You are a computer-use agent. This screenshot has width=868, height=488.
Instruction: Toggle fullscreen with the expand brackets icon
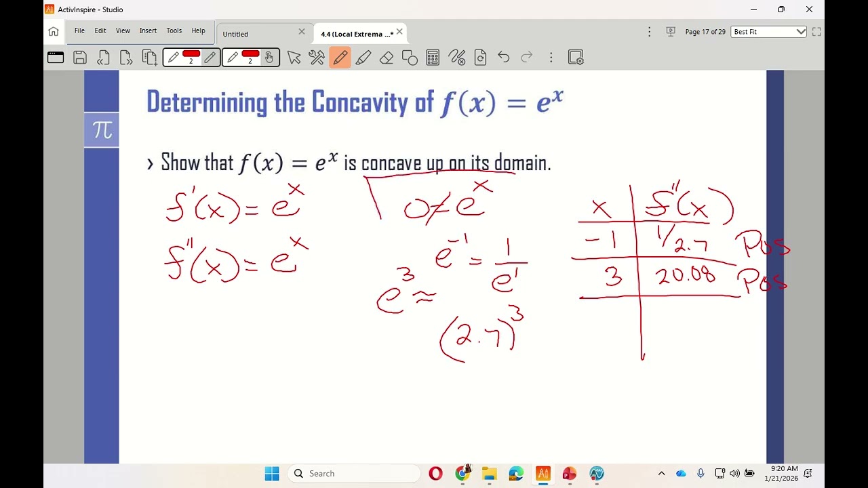pos(816,32)
